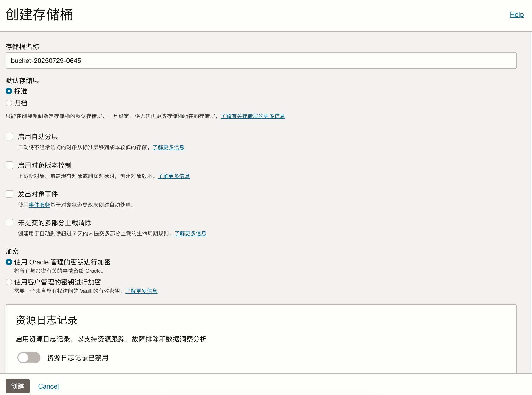This screenshot has width=532, height=395.
Task: Open 了解更多信息 about multipart upload cleanup
Action: pos(190,233)
